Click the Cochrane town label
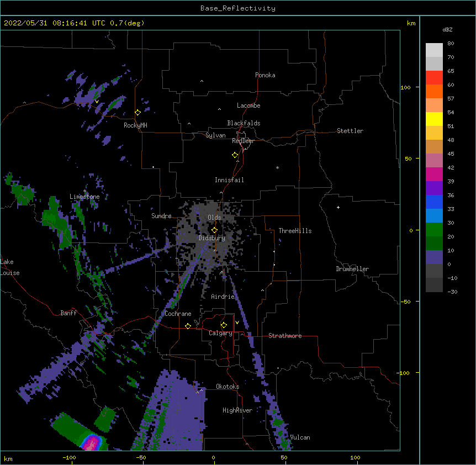Viewport: 476px width, 465px height. (x=178, y=314)
